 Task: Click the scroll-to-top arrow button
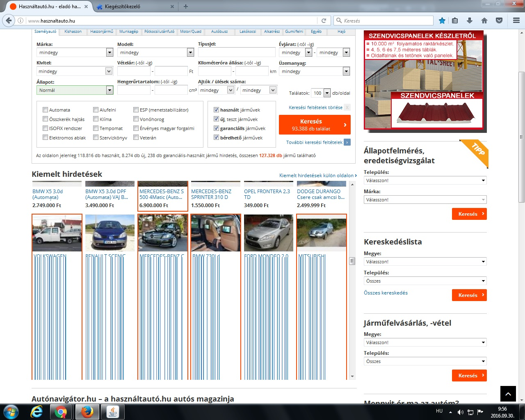tap(508, 394)
